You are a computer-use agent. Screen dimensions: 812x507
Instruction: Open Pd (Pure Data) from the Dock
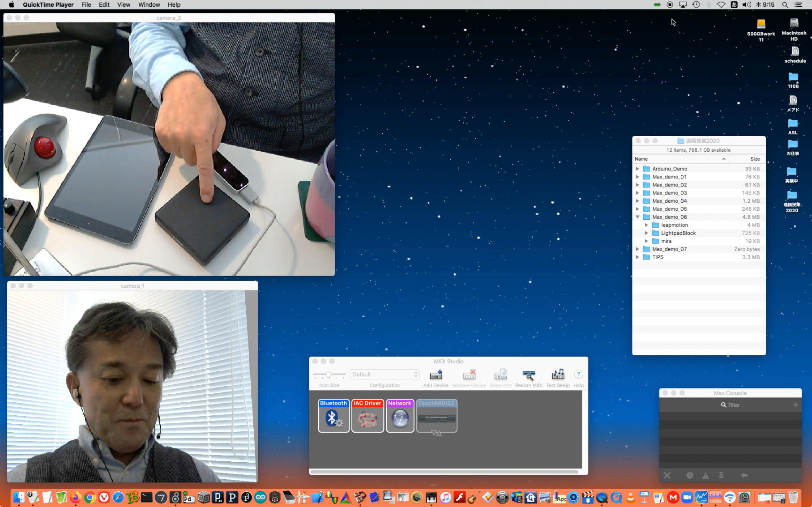(x=189, y=497)
